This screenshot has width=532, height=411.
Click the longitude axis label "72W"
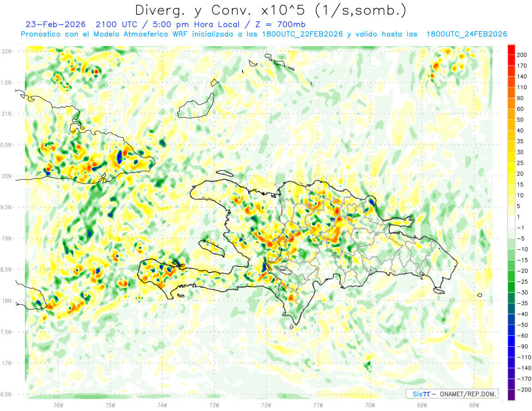tap(266, 405)
